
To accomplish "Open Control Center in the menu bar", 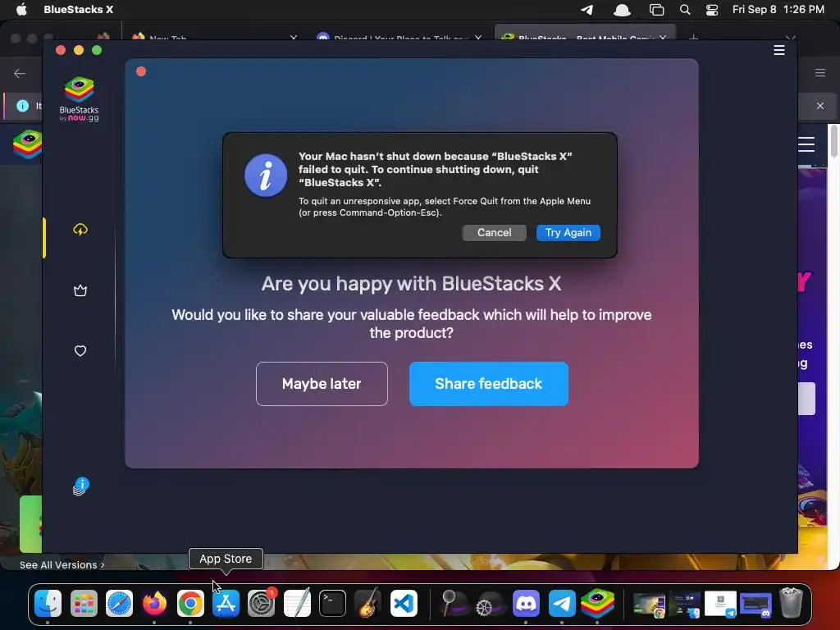I will point(712,10).
